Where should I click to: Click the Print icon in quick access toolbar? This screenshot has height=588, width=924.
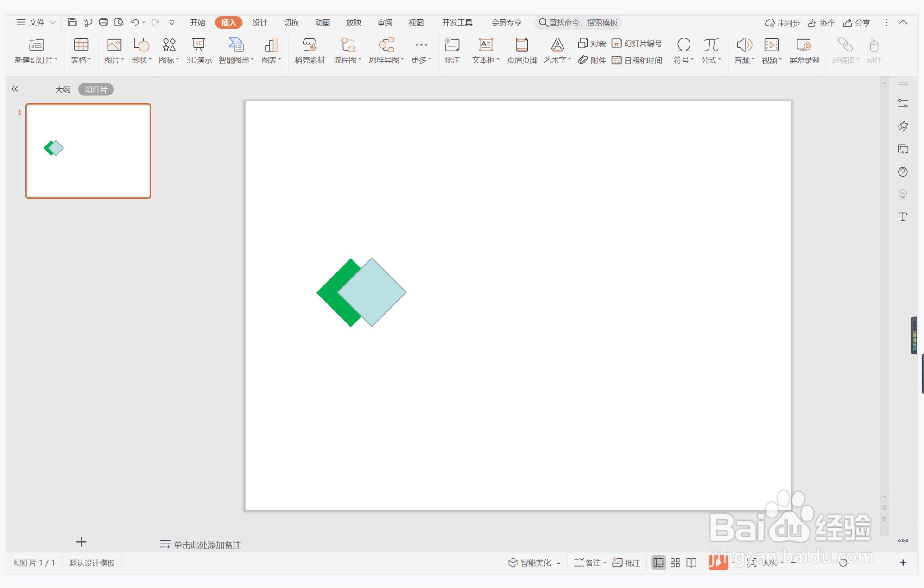tap(103, 22)
